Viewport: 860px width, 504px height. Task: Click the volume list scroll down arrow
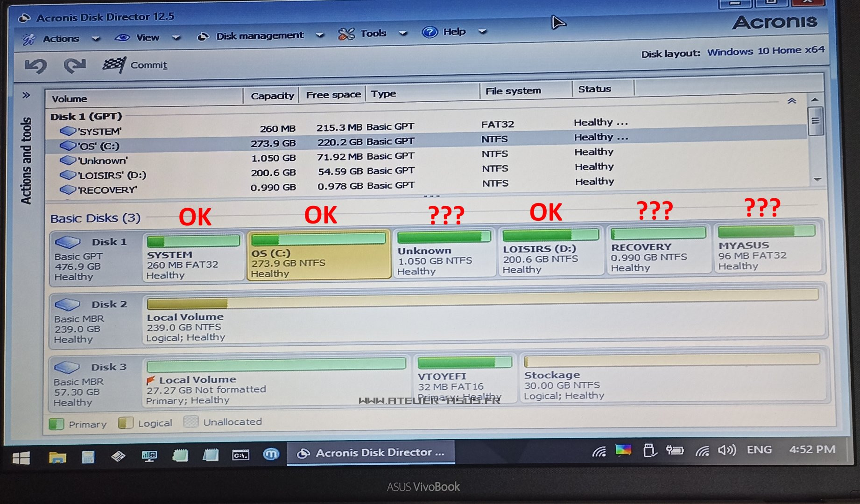[817, 180]
